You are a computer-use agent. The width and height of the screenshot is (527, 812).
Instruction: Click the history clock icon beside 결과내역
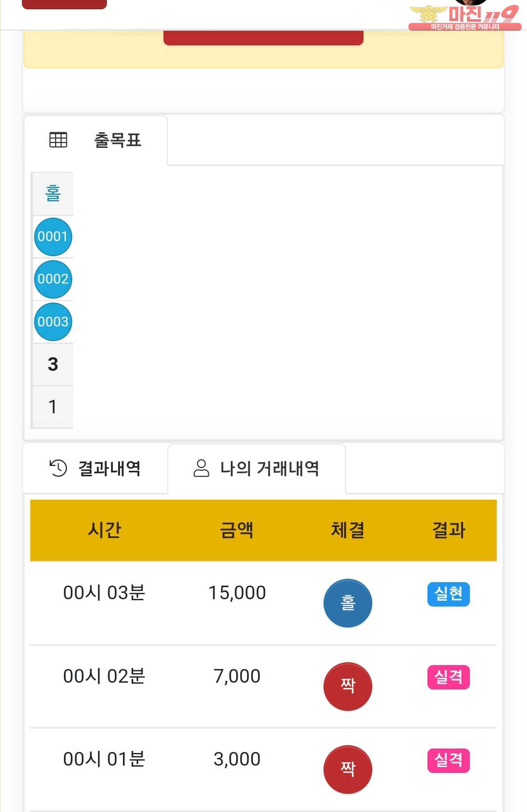coord(58,468)
